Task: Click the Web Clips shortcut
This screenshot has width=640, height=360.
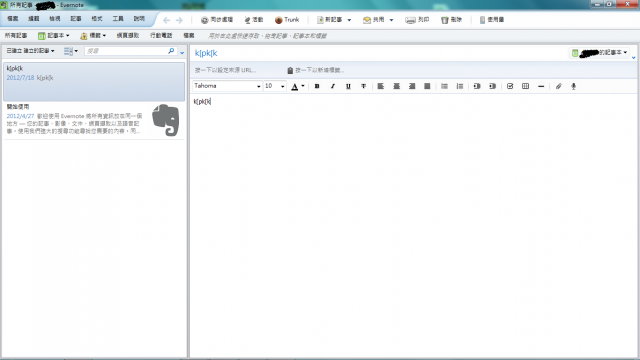Action: pyautogui.click(x=128, y=36)
